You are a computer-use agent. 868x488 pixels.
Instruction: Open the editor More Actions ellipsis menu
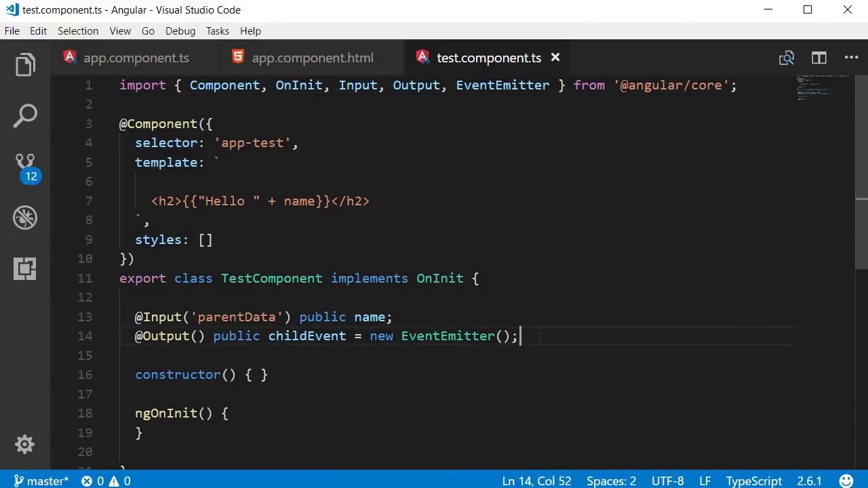pos(851,58)
